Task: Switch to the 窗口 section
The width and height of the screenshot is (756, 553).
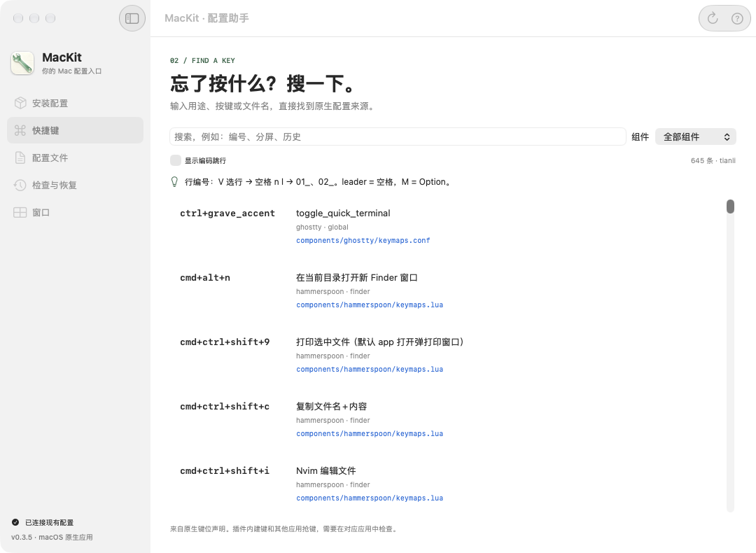Action: point(75,213)
